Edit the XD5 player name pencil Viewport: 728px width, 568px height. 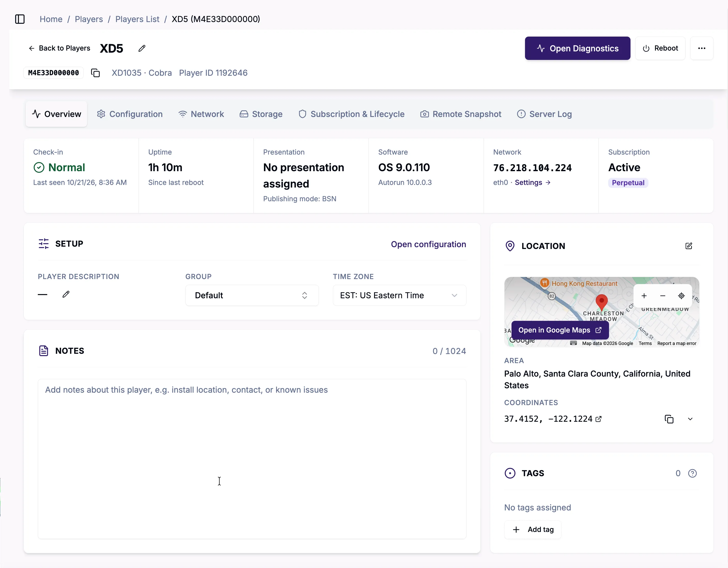[142, 48]
